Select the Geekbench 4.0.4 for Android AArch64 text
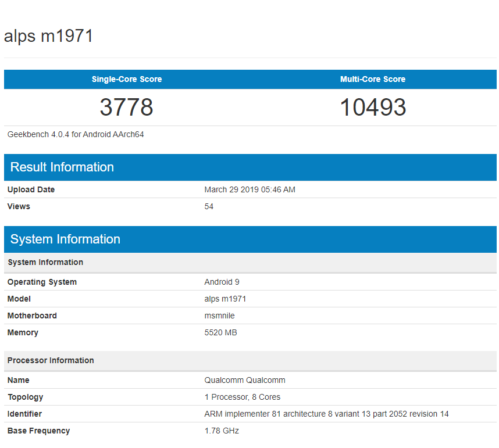The width and height of the screenshot is (499, 448). (76, 134)
